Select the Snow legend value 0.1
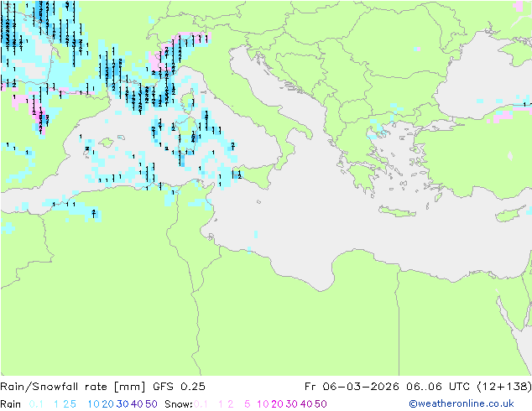The image size is (532, 411). click(201, 404)
